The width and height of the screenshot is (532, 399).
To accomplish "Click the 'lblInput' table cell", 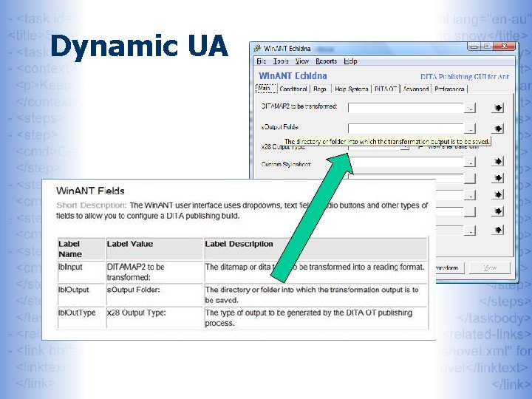I will click(x=81, y=272).
